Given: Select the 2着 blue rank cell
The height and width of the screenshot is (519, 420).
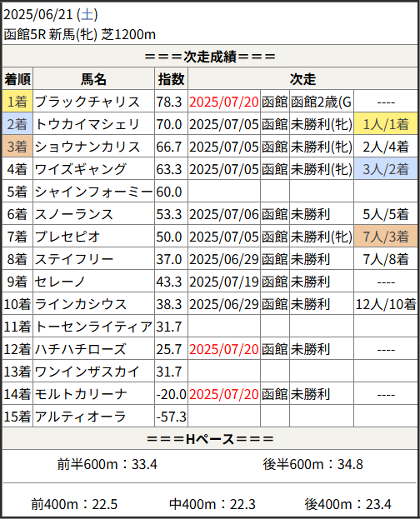Looking at the screenshot, I should pos(17,124).
